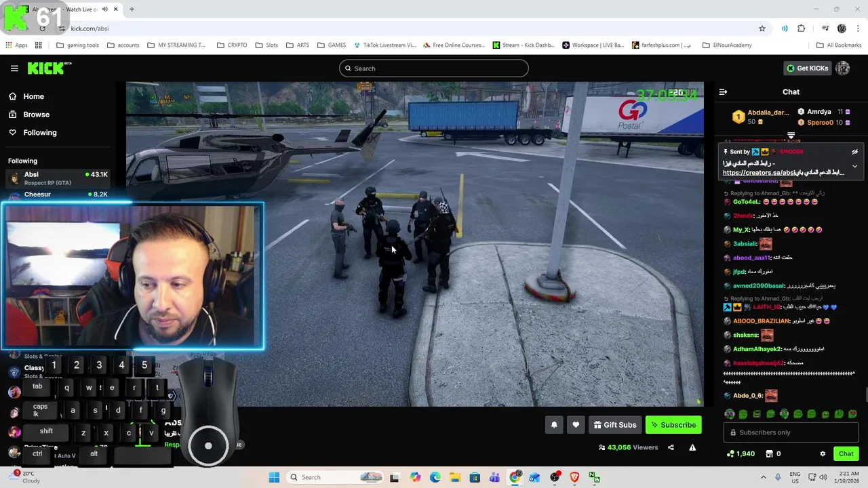Open the taskbar weather widget

pyautogui.click(x=25, y=477)
